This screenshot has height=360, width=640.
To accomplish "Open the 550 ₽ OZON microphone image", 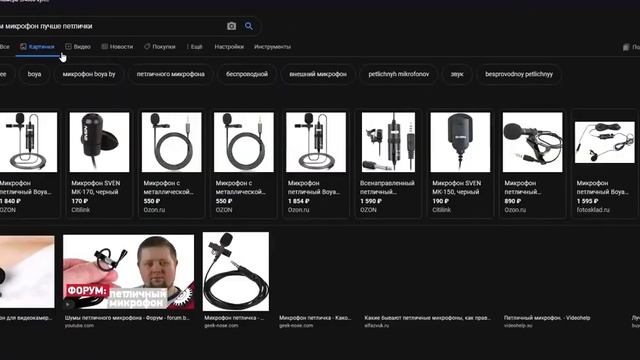I will click(244, 142).
